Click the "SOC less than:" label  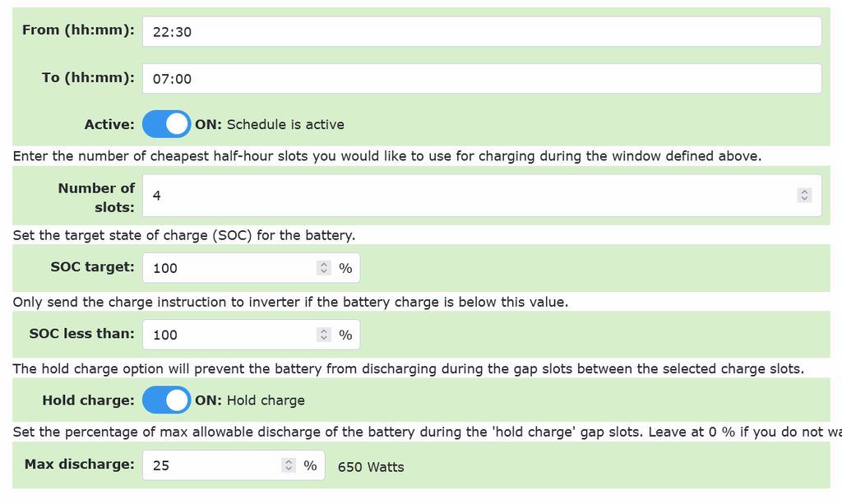coord(81,334)
